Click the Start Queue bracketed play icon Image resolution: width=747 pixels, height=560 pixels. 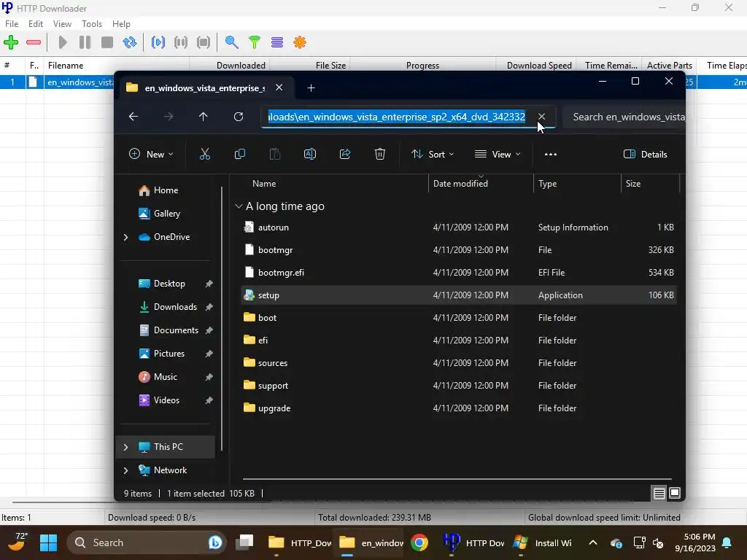coord(158,42)
